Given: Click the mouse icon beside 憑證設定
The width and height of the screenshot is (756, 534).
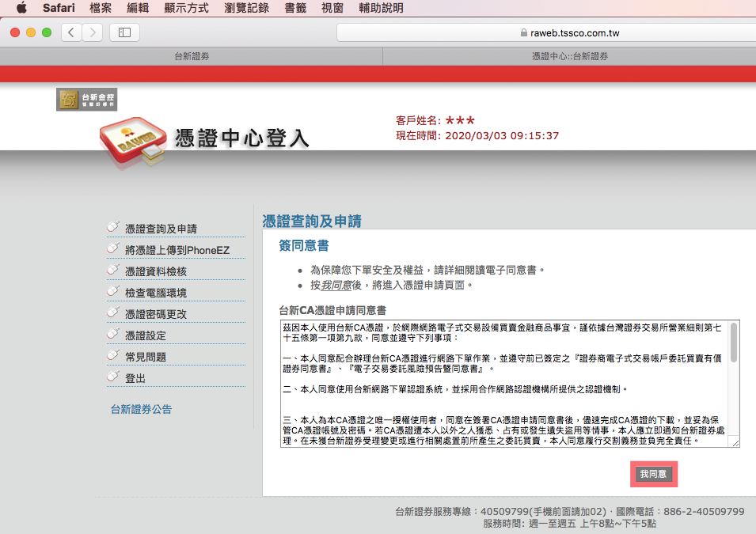Looking at the screenshot, I should [x=113, y=333].
